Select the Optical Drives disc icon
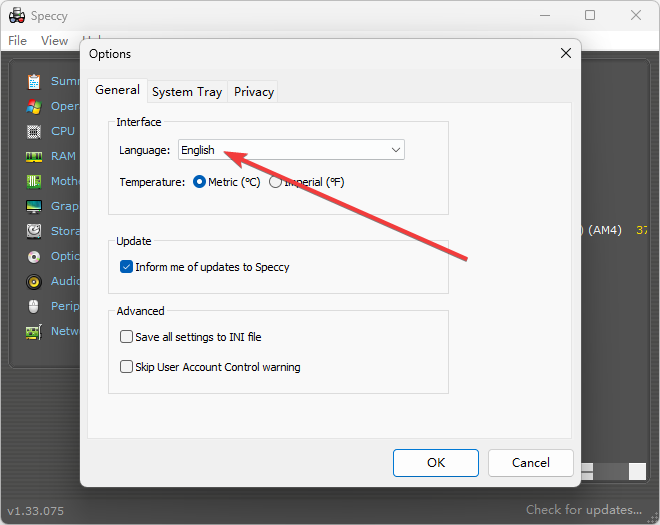660x525 pixels. click(x=34, y=256)
